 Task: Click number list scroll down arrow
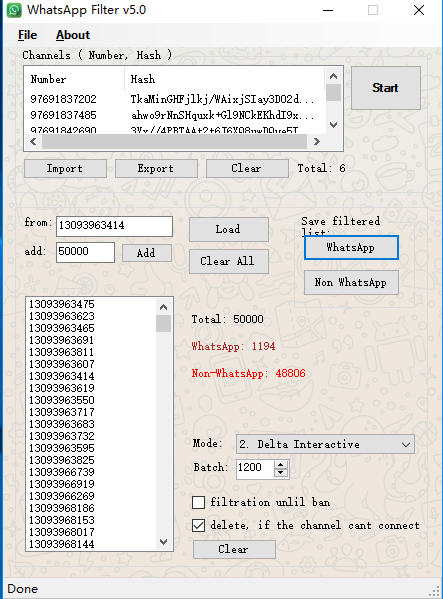pos(163,542)
